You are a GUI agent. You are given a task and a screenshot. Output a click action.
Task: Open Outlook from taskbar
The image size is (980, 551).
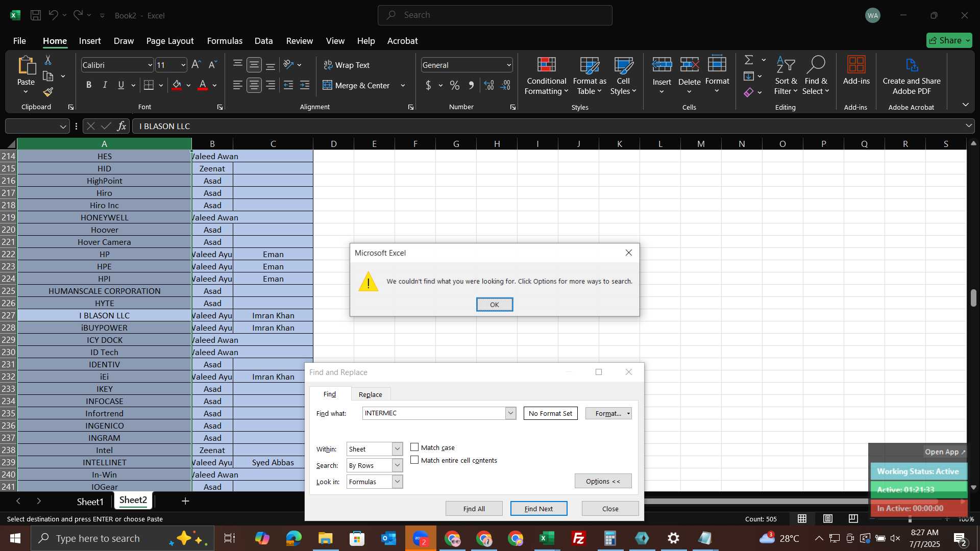pyautogui.click(x=388, y=538)
